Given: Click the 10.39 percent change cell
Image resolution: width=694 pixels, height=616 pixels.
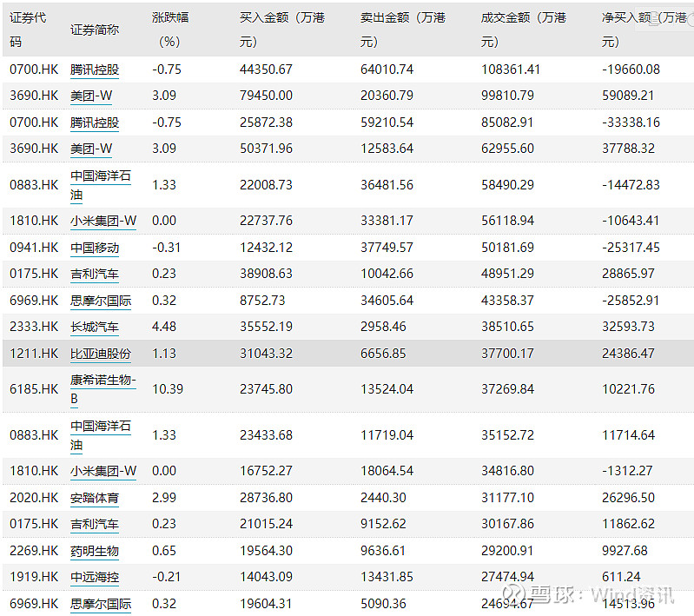Looking at the screenshot, I should [168, 389].
